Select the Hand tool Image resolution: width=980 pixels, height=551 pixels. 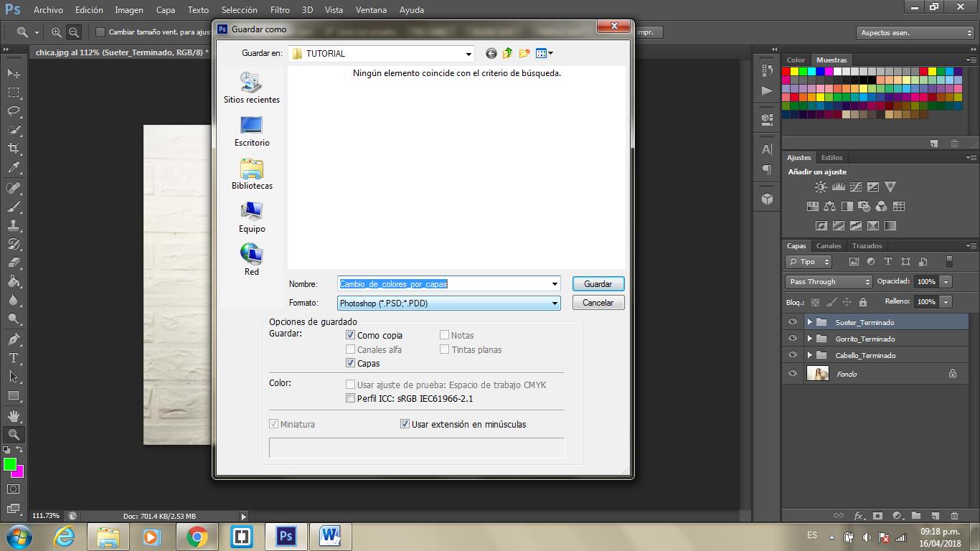(x=14, y=415)
